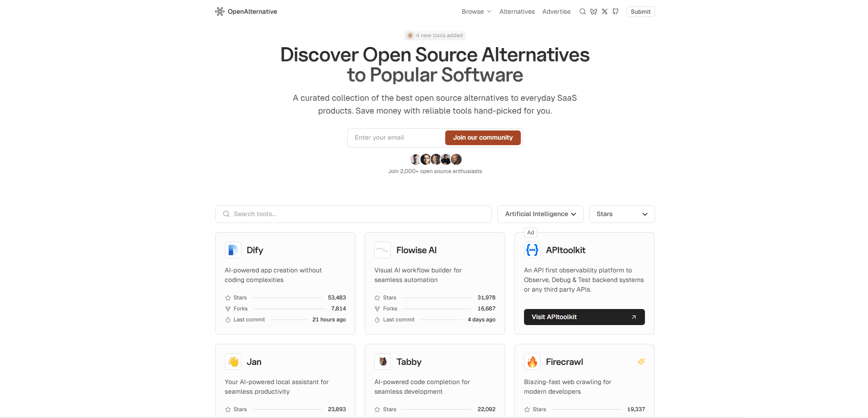
Task: Open the Artificial Intelligence category dropdown
Action: (540, 214)
